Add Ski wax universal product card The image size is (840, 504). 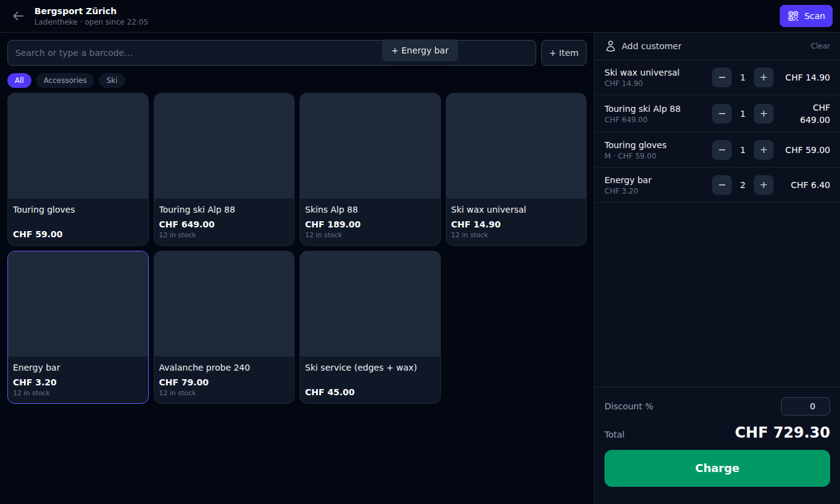pos(516,169)
